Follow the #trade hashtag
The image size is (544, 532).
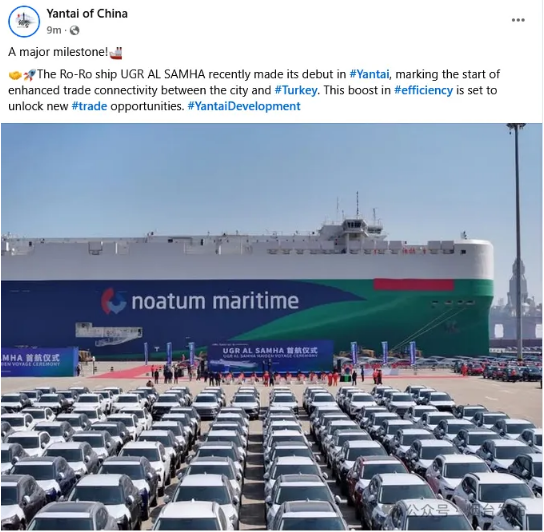coord(89,106)
